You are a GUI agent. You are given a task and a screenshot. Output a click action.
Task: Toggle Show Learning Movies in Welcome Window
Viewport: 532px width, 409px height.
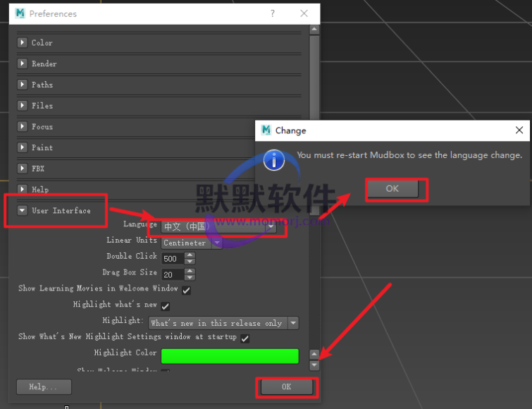point(187,290)
